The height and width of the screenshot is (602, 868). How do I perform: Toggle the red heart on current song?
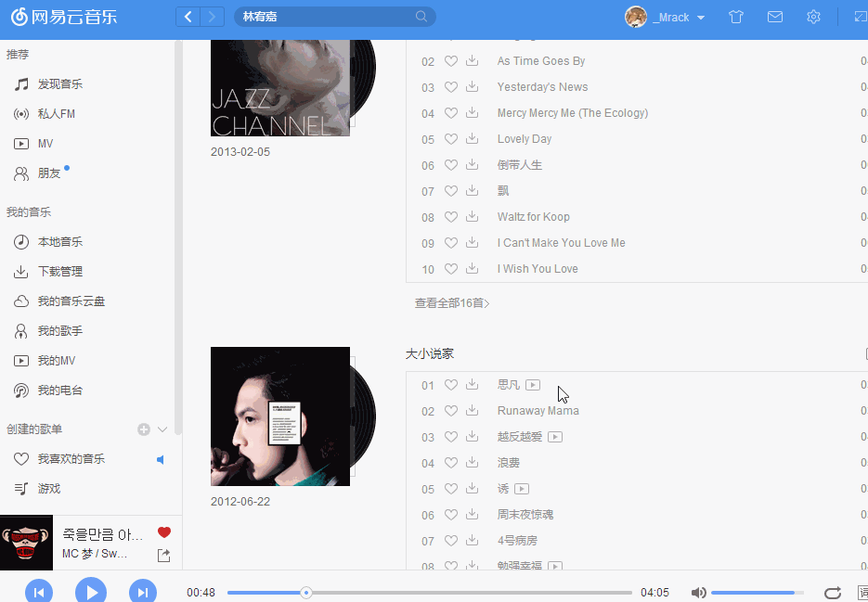coord(164,532)
